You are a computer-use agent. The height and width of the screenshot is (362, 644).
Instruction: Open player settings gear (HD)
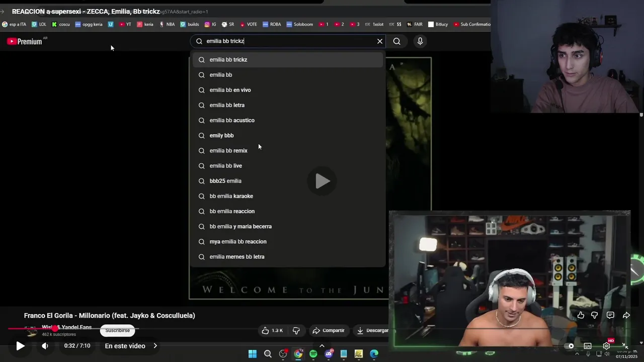[x=607, y=345]
